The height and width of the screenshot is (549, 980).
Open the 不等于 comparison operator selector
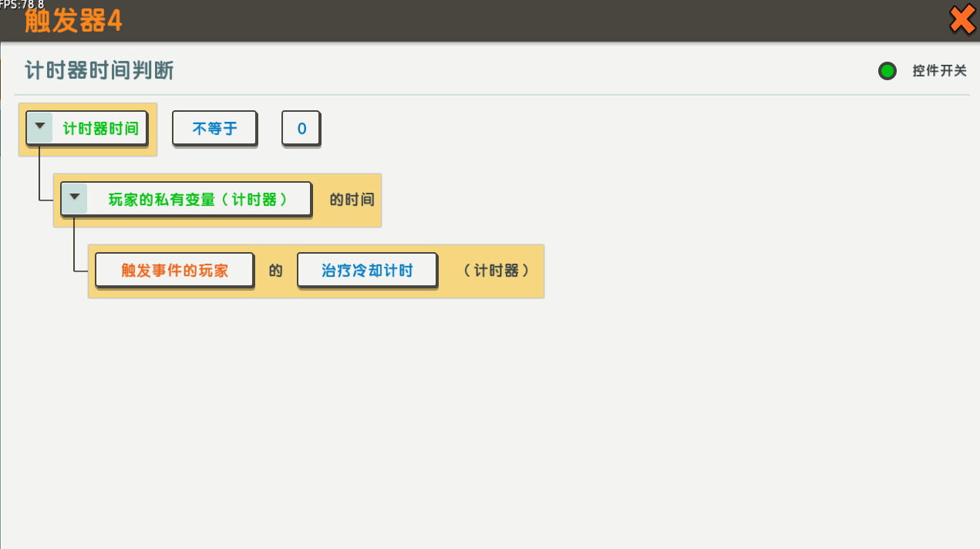214,128
